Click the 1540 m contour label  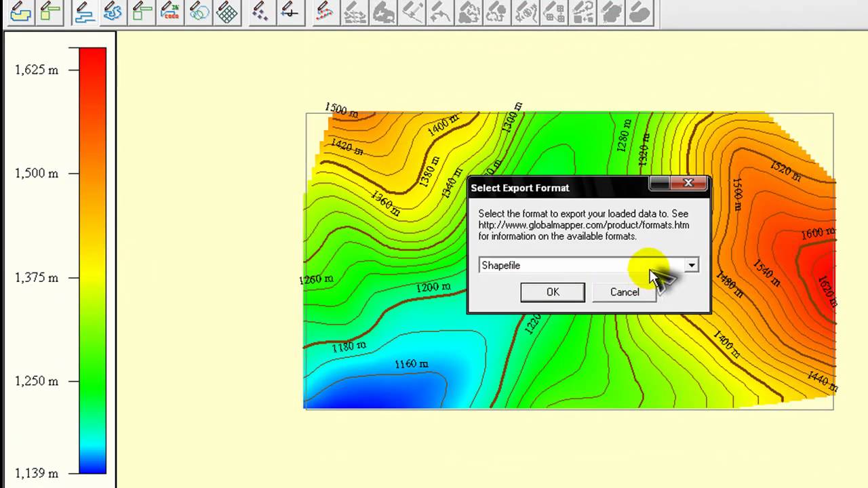click(x=766, y=272)
